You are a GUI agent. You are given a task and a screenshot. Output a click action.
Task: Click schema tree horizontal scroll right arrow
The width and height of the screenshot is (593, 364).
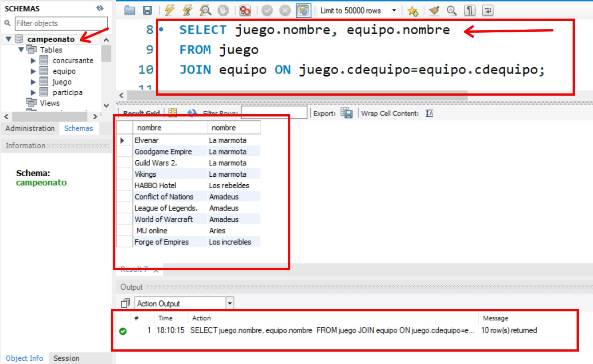(x=96, y=116)
